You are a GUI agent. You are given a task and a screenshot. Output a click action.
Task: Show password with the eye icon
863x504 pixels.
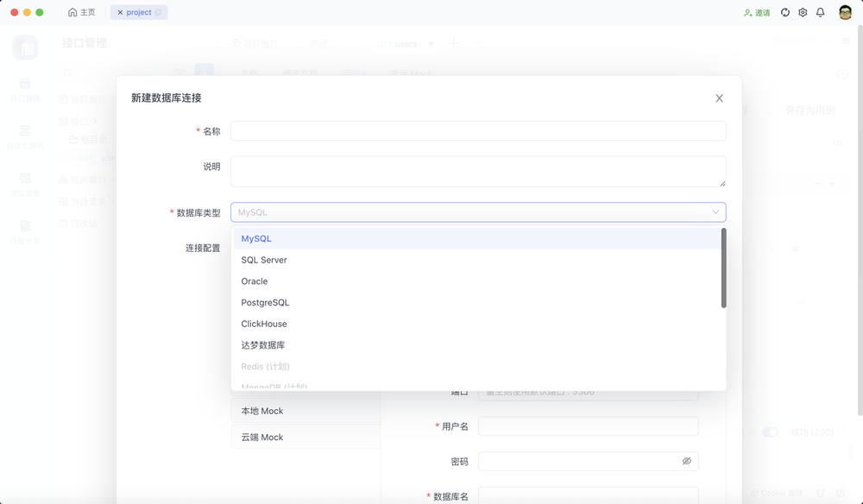tap(687, 461)
